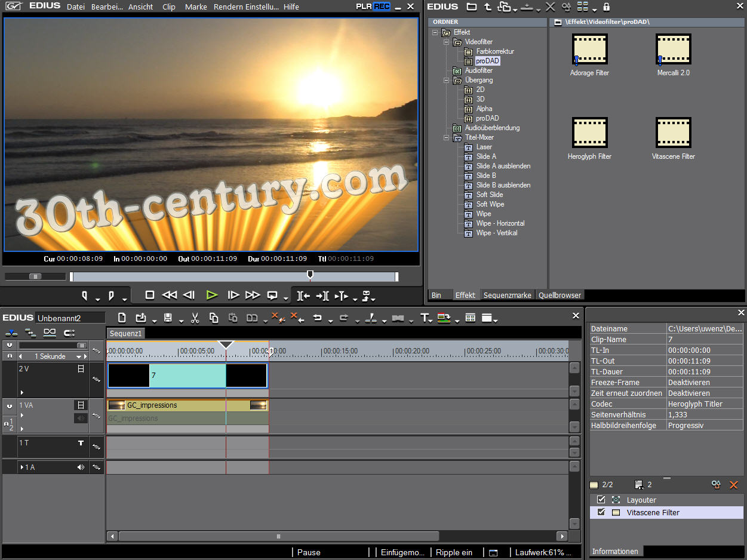Click the save project disk icon

[x=168, y=318]
